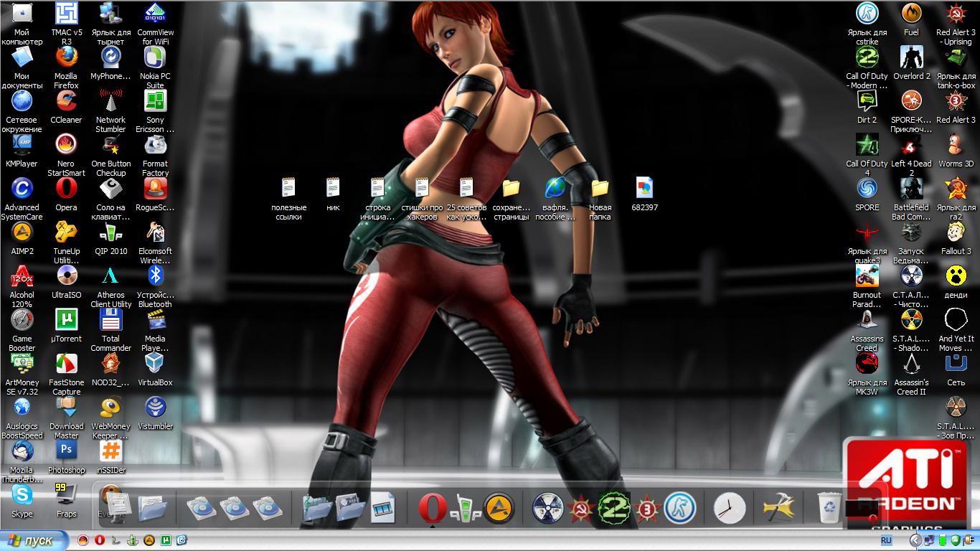980x551 pixels.
Task: Open the Новая папка folder
Action: (x=600, y=189)
